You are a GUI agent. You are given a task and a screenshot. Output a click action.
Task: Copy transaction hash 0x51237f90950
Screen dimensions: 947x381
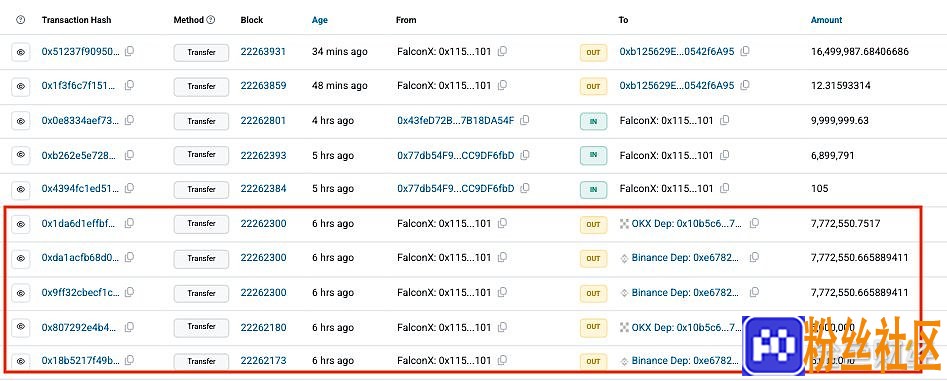(129, 51)
